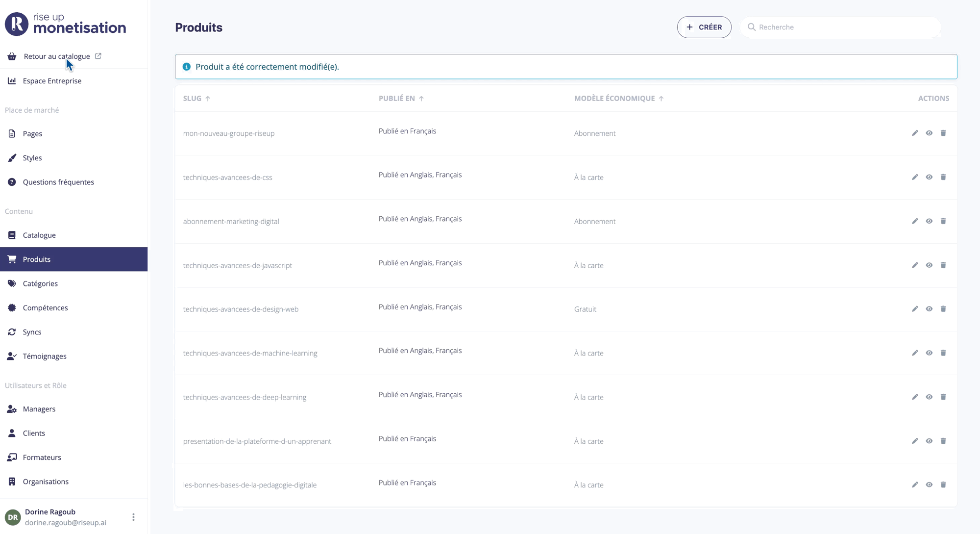Click the trash icon for les-bonnes-bases-de-la-pedagogie-digitale
The image size is (980, 534).
(x=943, y=484)
